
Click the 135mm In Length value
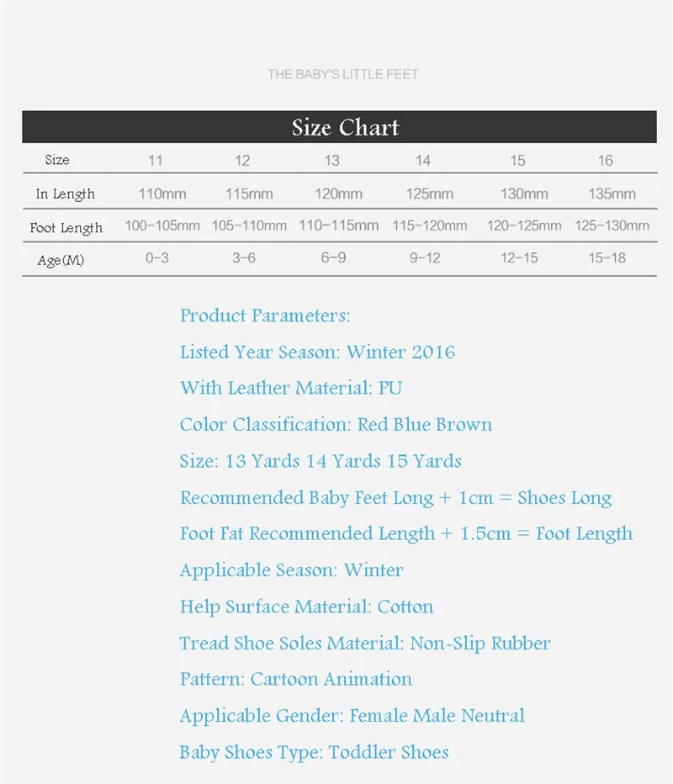[612, 193]
